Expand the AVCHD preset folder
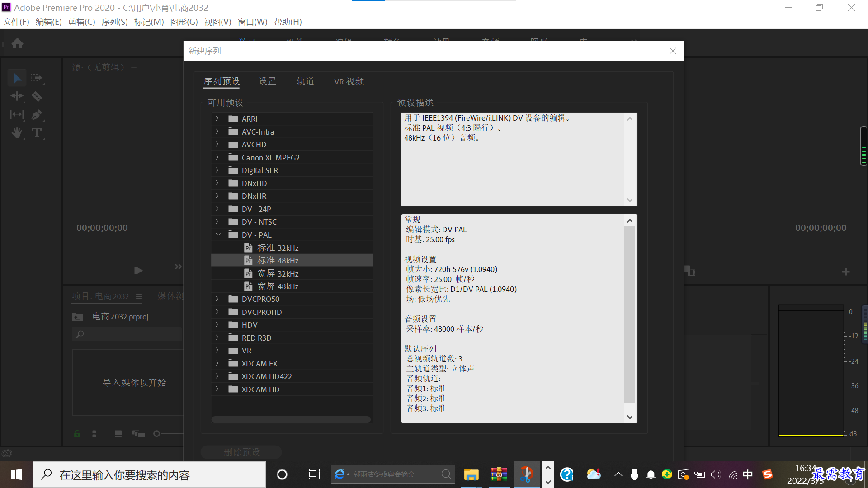Screen dimensions: 868x488 [217, 145]
